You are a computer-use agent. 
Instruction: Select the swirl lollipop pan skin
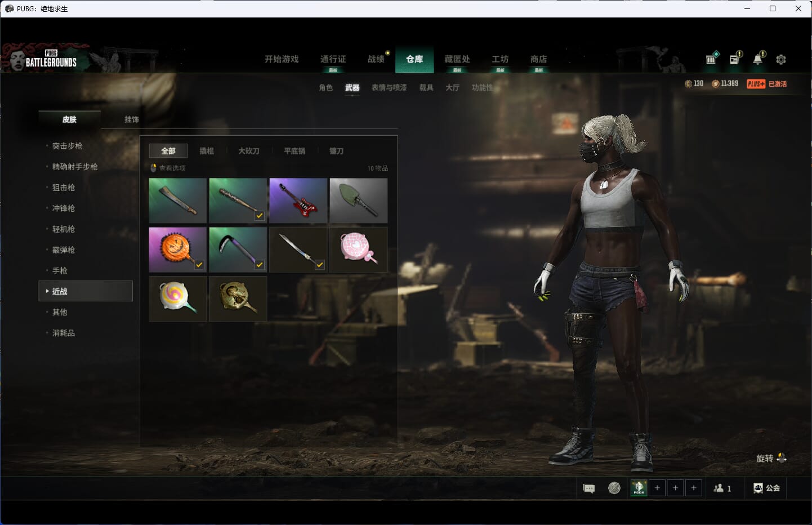click(x=178, y=299)
